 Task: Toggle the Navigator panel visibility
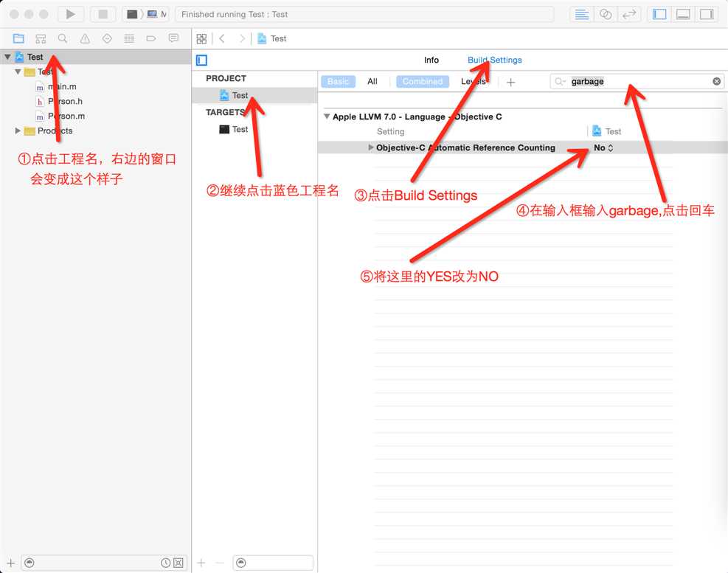click(659, 15)
